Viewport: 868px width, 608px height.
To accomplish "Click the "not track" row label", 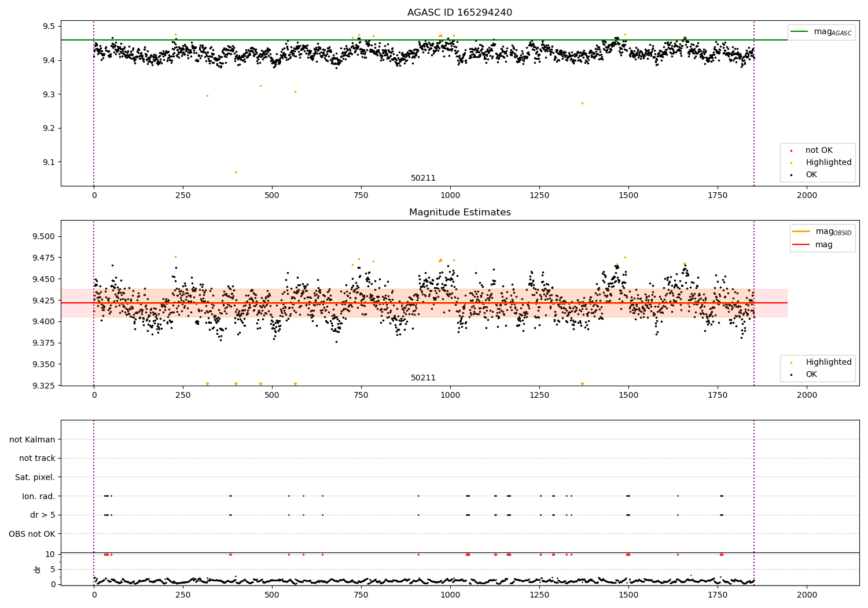I will pos(37,459).
